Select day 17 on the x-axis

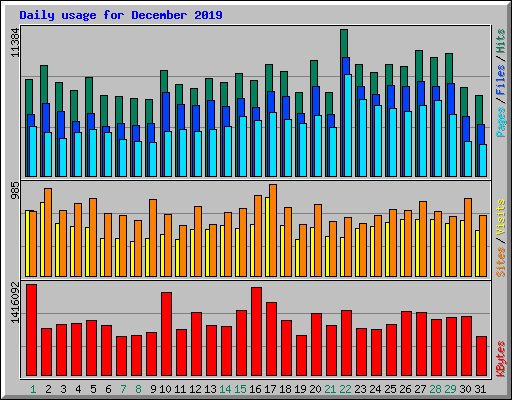click(270, 389)
